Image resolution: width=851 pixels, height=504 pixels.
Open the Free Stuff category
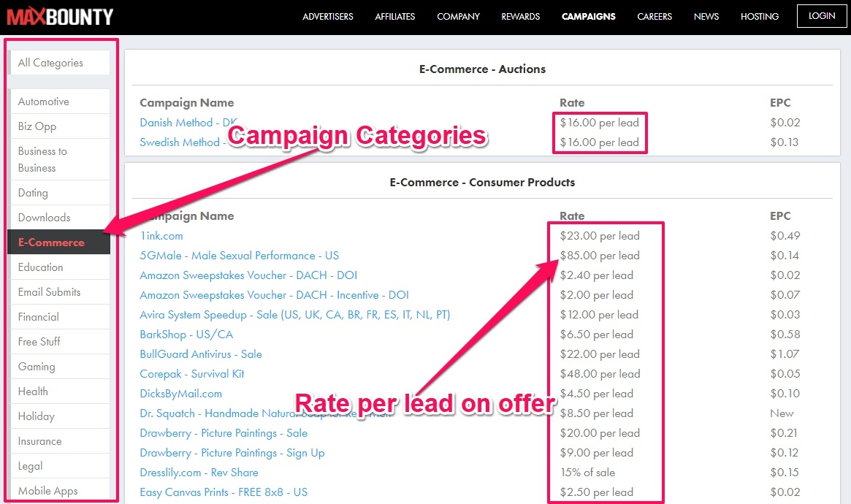pyautogui.click(x=60, y=342)
